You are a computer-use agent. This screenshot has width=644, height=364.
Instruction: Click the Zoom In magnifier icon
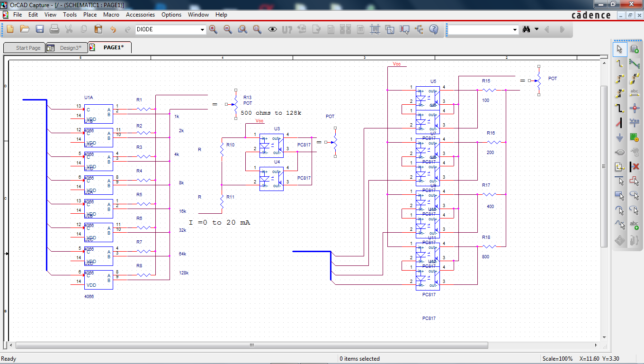tap(213, 29)
